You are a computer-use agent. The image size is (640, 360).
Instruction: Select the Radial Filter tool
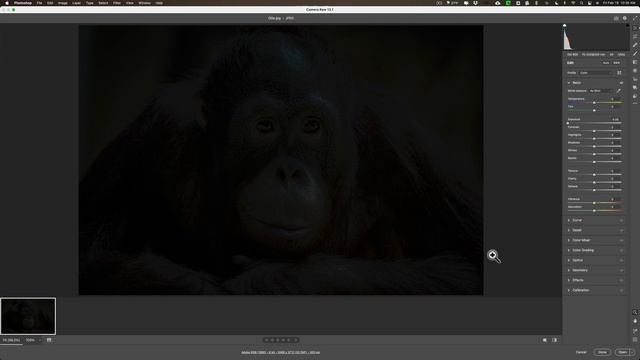coord(635,71)
